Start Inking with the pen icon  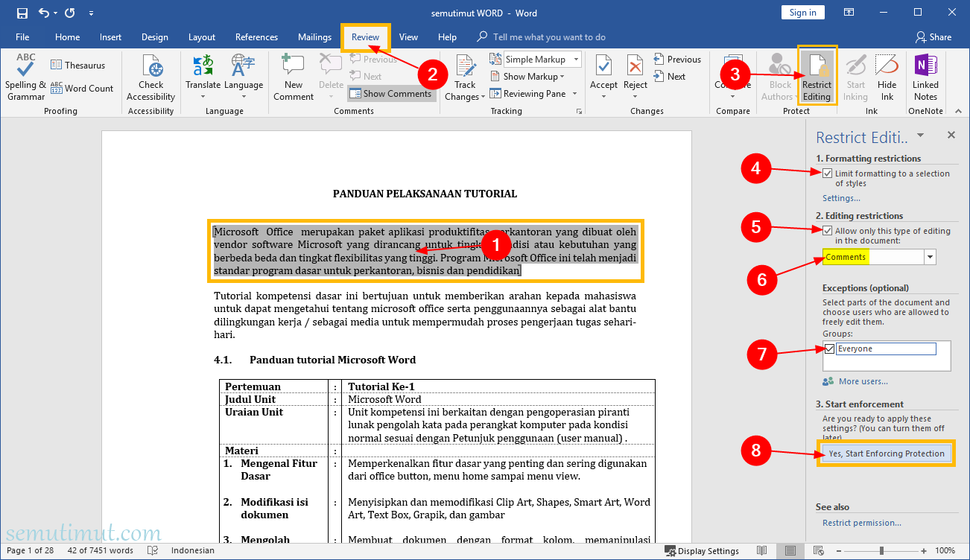click(855, 77)
